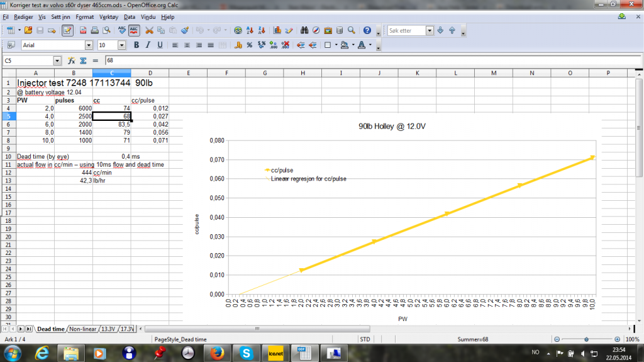The width and height of the screenshot is (644, 362).
Task: Open the Function Wizard fx icon
Action: pos(72,61)
